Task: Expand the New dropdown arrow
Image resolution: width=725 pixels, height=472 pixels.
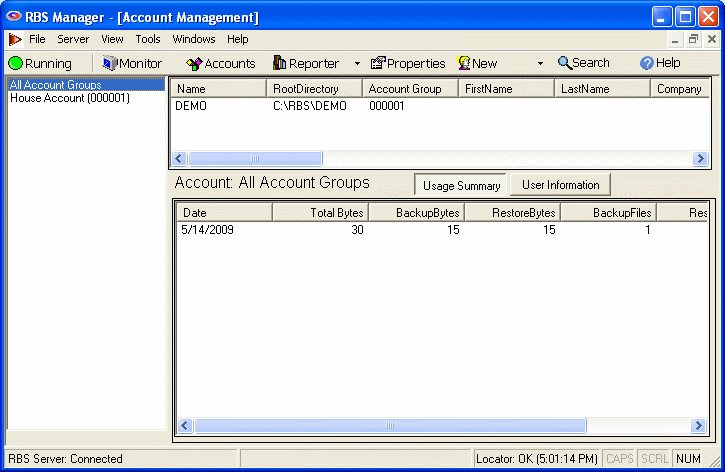Action: [x=540, y=63]
